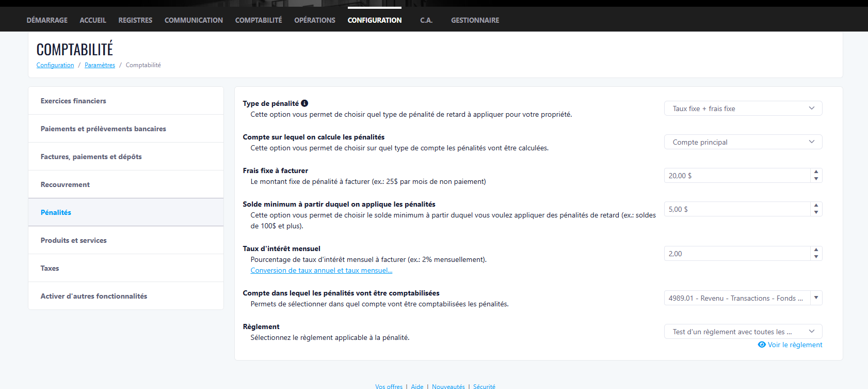The image size is (868, 389).
Task: Open the DÉMARRAGE menu
Action: click(47, 20)
